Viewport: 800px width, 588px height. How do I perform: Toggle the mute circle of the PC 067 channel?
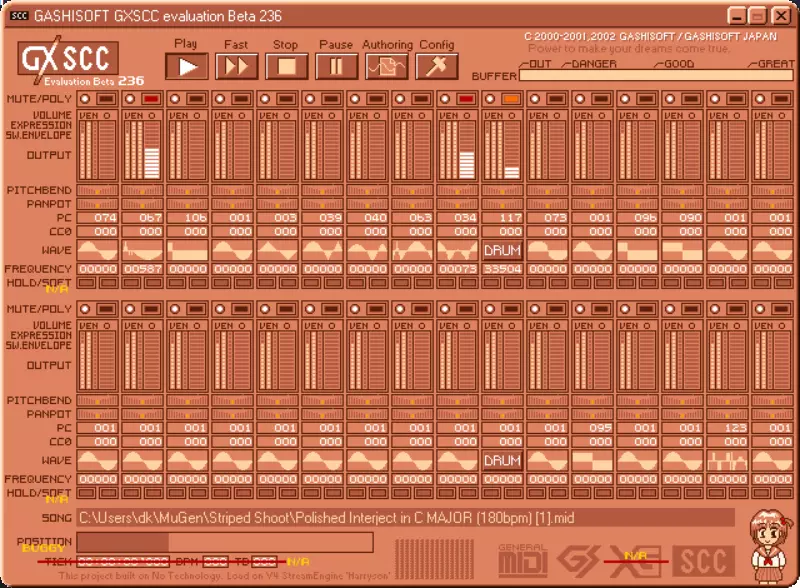[x=130, y=99]
